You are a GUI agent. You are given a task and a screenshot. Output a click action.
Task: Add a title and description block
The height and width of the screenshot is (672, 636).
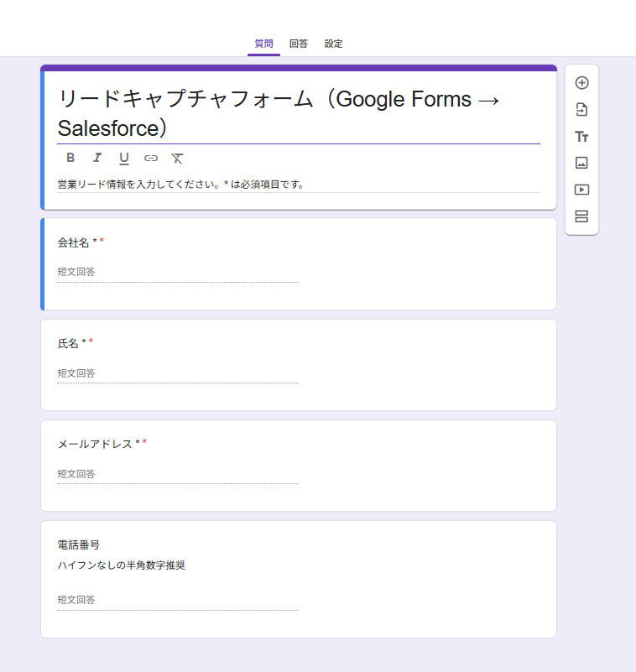[581, 137]
